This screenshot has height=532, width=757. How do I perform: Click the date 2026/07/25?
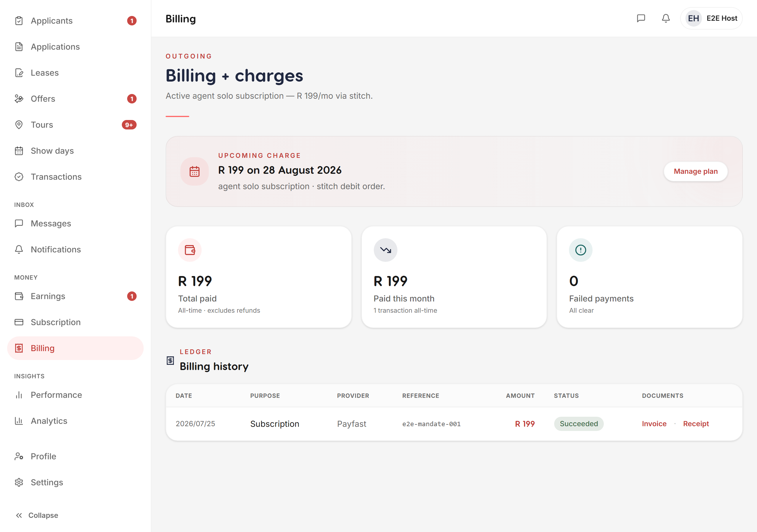(x=195, y=424)
